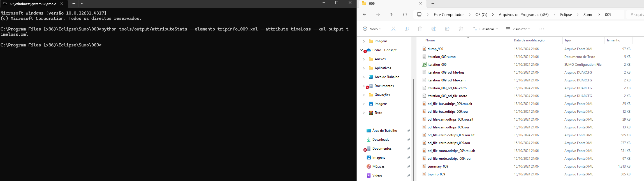The width and height of the screenshot is (644, 181).
Task: Select the tripinfo_009 file icon
Action: (424, 174)
